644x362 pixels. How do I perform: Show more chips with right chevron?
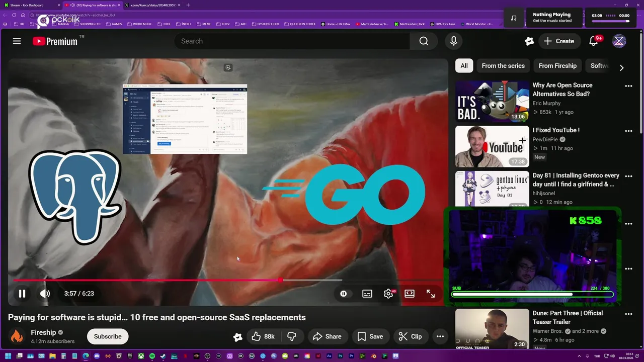pyautogui.click(x=621, y=67)
